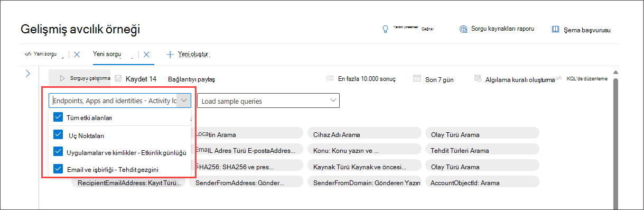Image resolution: width=644 pixels, height=210 pixels.
Task: Click the Sorguyu çalıştırma play icon
Action: [62, 78]
